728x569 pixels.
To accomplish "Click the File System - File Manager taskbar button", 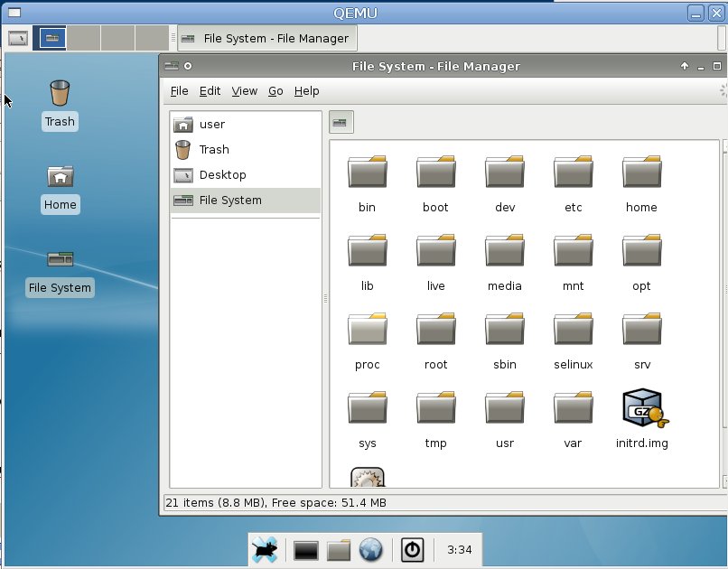I will pos(267,38).
